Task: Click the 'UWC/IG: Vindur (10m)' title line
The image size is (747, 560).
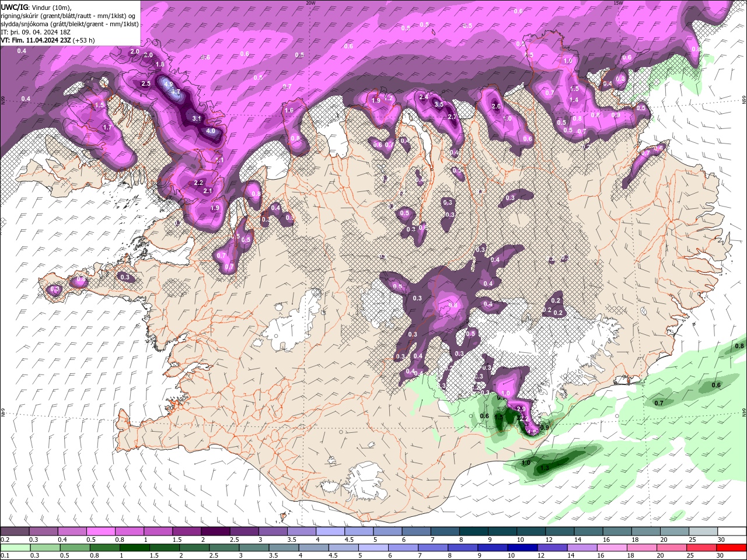Action: (x=36, y=7)
